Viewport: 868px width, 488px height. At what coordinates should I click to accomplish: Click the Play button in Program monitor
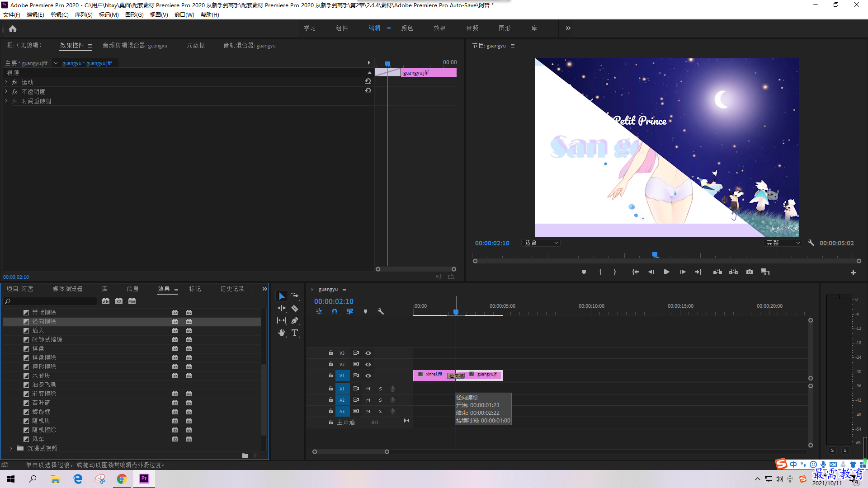tap(666, 272)
